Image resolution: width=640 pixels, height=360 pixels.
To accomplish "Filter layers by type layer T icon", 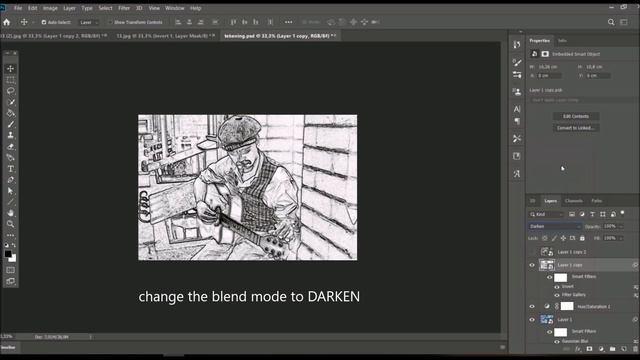I will [x=592, y=214].
